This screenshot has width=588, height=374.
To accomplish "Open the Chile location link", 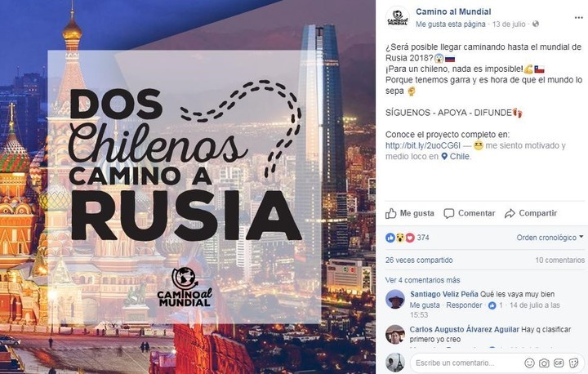I will pos(455,157).
